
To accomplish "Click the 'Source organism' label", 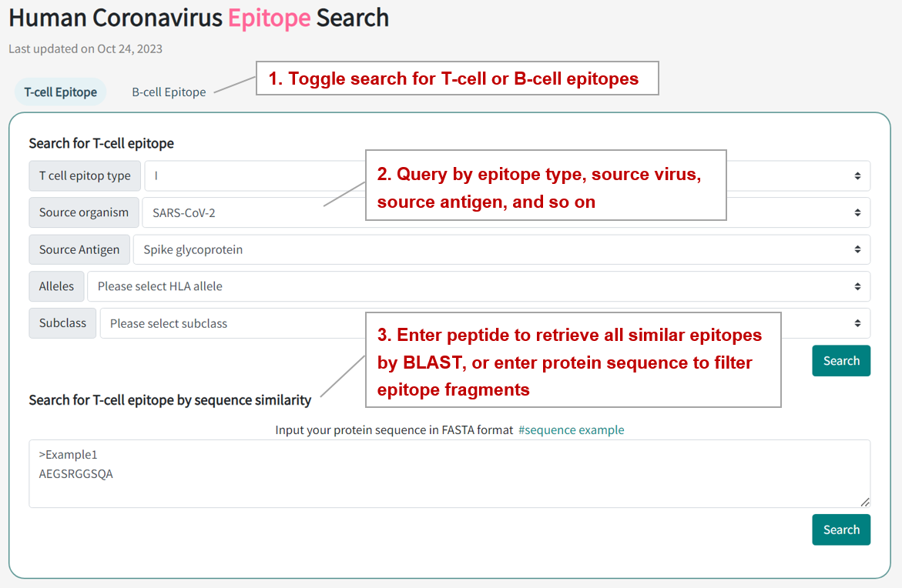I will pyautogui.click(x=84, y=213).
